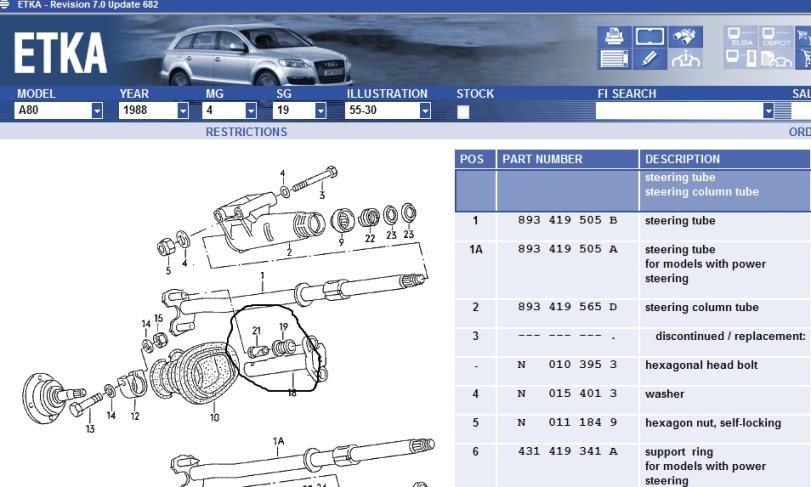Click callout 19 in illustration
Screen dimensions: 811x487
point(283,327)
